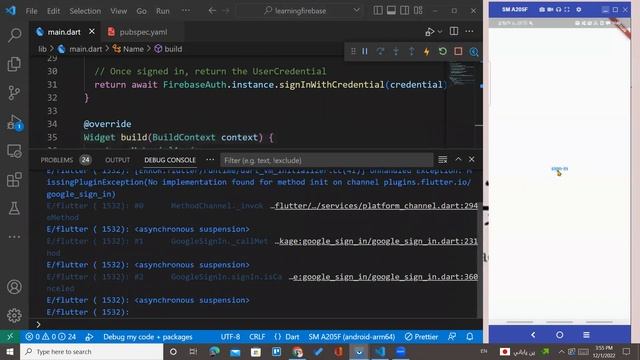Select device SM A205F (android-arm64)
640x360 pixels.
click(352, 337)
